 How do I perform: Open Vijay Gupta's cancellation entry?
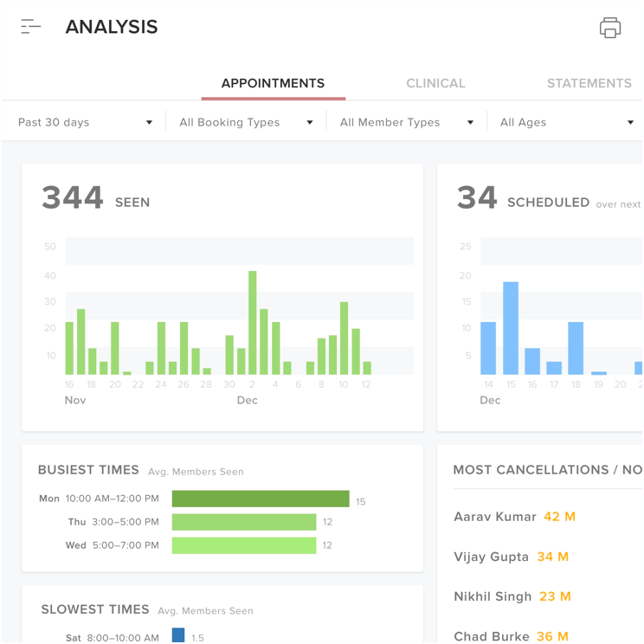511,557
